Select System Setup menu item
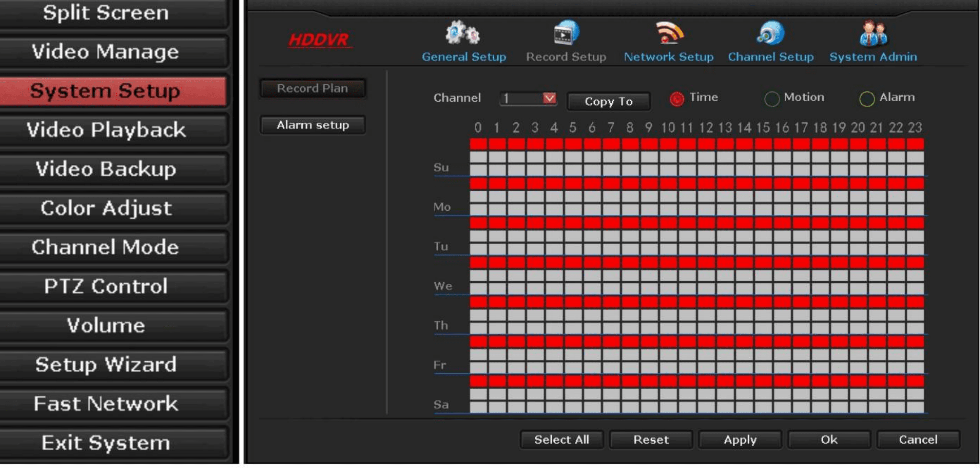980x468 pixels. click(113, 91)
